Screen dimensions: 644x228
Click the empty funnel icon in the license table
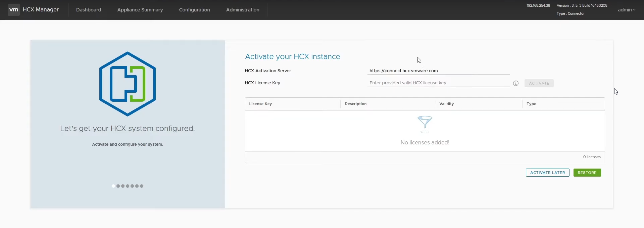(x=425, y=124)
